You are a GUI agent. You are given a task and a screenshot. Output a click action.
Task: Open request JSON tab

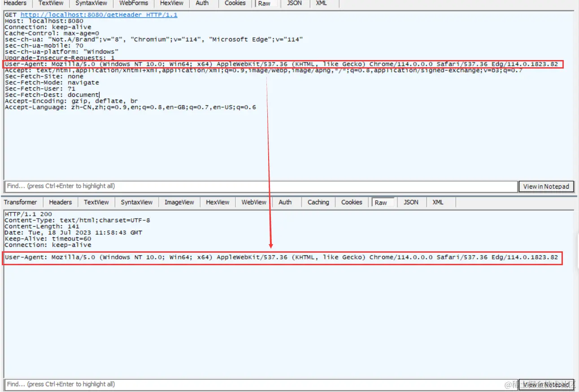pos(294,3)
